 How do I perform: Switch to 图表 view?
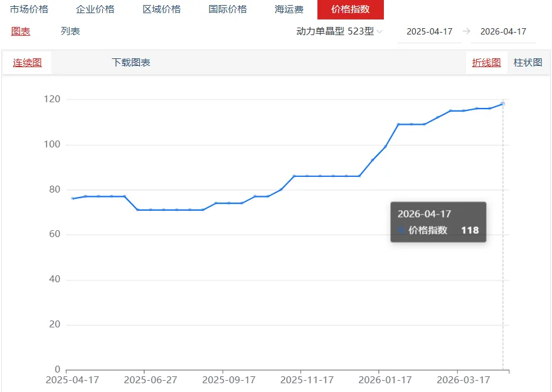[x=19, y=31]
